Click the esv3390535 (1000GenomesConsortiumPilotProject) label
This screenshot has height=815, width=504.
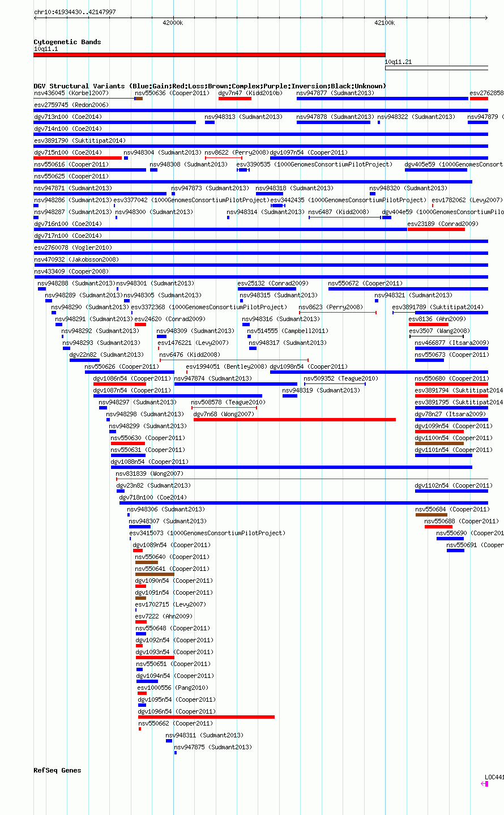coord(314,164)
